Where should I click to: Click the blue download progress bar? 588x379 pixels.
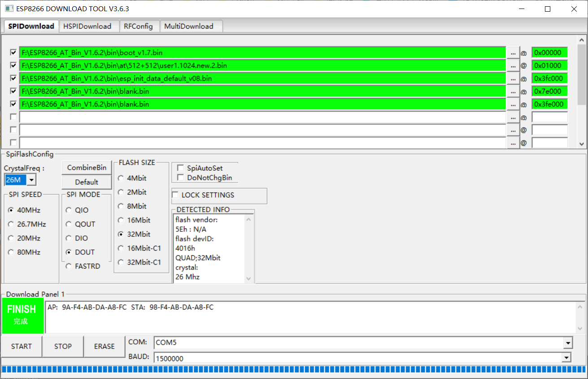pos(294,370)
